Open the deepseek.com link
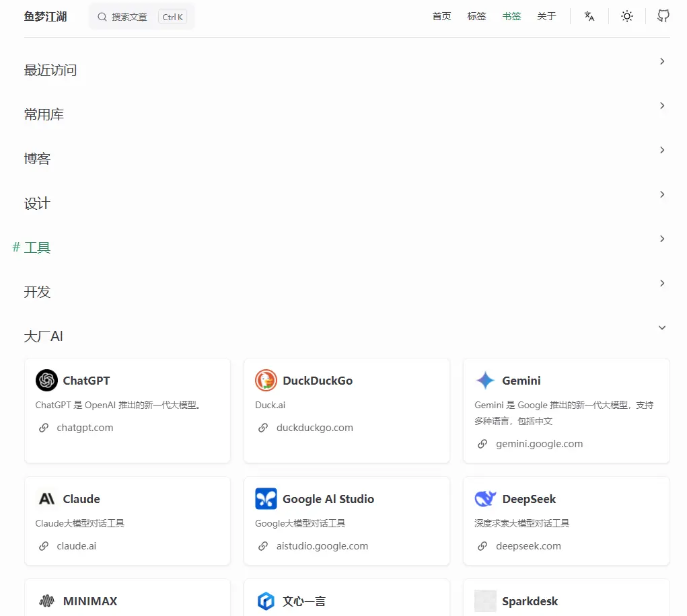This screenshot has height=616, width=687. tap(528, 546)
